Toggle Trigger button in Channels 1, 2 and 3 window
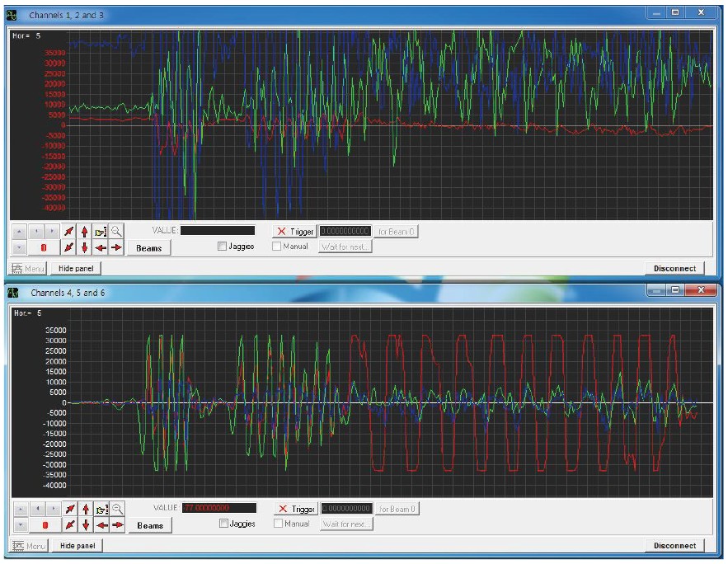728x564 pixels. 294,231
